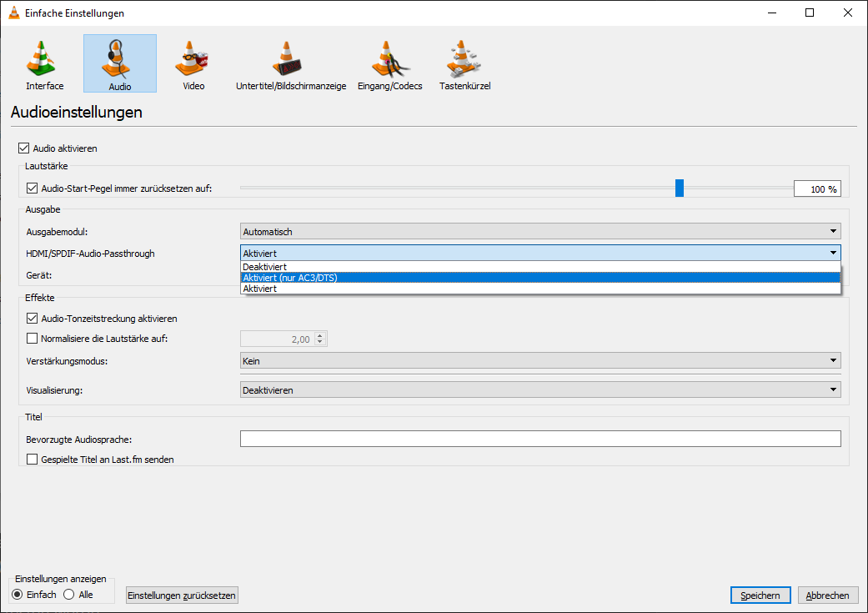Uncheck Audio aktivieren

(23, 148)
